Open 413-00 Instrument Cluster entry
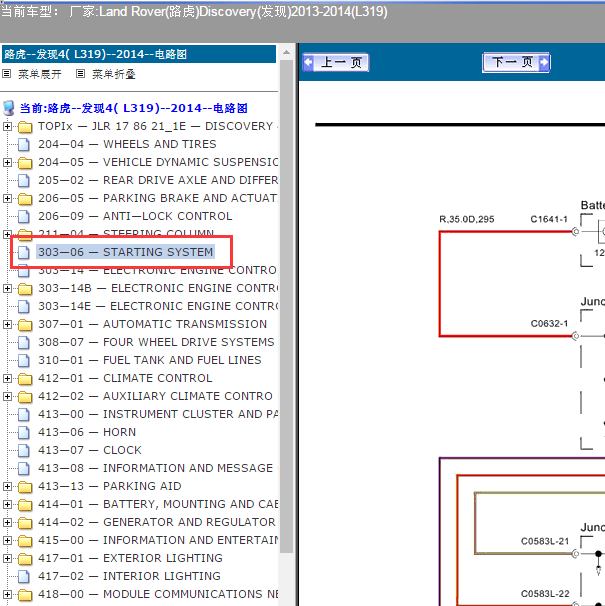The height and width of the screenshot is (606, 605). pyautogui.click(x=158, y=414)
